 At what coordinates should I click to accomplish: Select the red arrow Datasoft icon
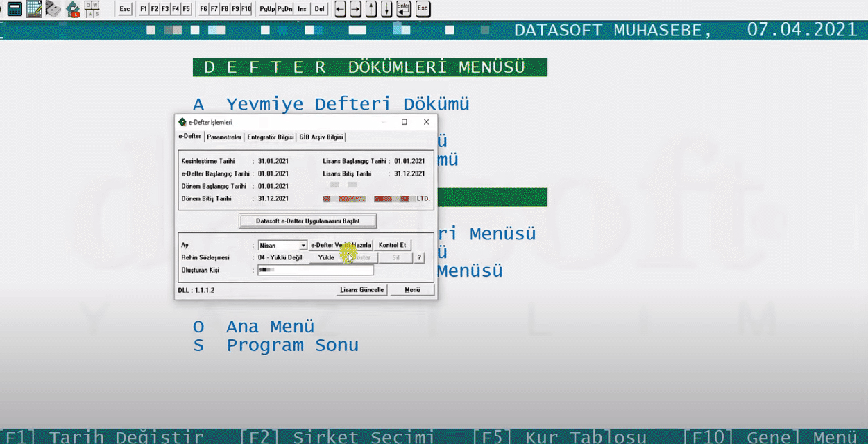click(72, 8)
